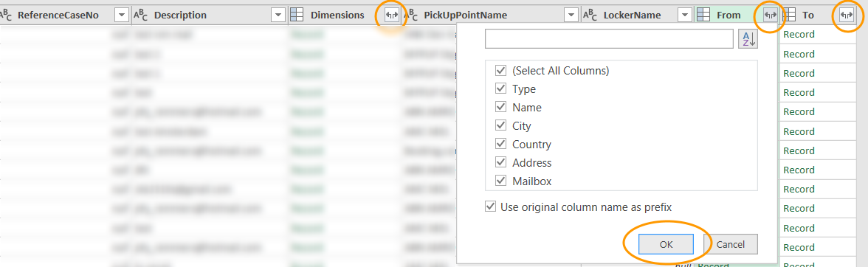
Task: Open the ReferenceCaseNo filter dropdown
Action: point(121,15)
